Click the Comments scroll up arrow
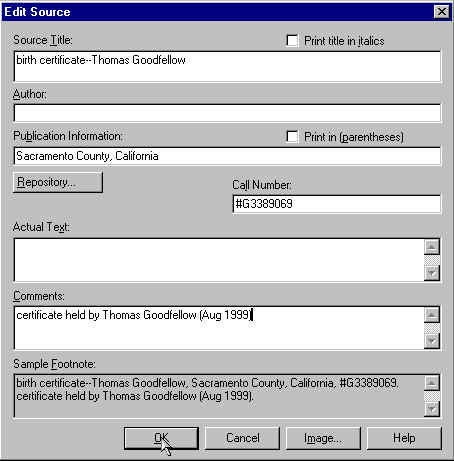 click(432, 315)
